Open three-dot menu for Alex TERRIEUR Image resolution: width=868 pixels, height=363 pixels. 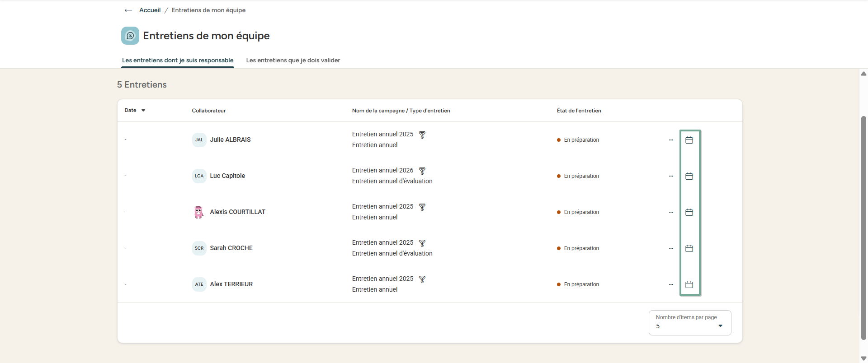(x=671, y=284)
